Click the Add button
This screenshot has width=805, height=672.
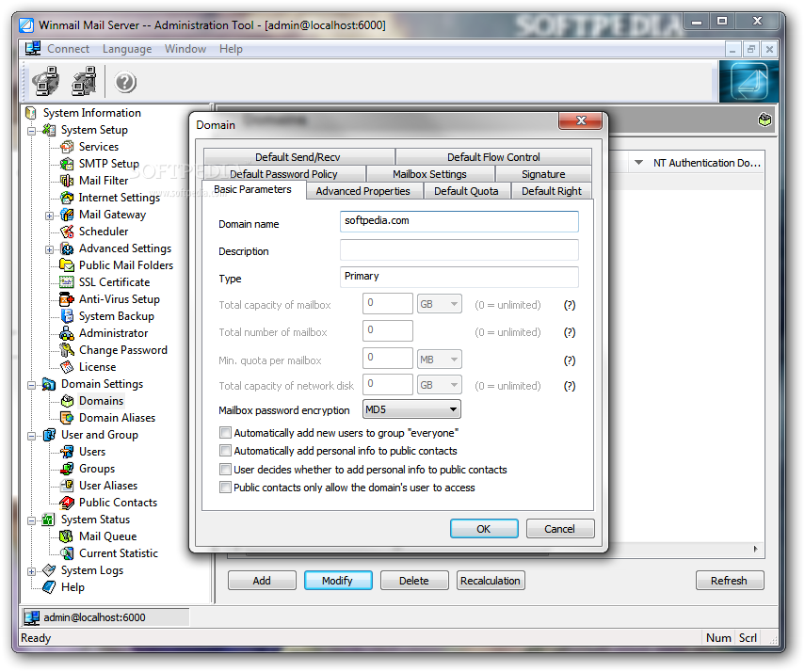pyautogui.click(x=262, y=581)
